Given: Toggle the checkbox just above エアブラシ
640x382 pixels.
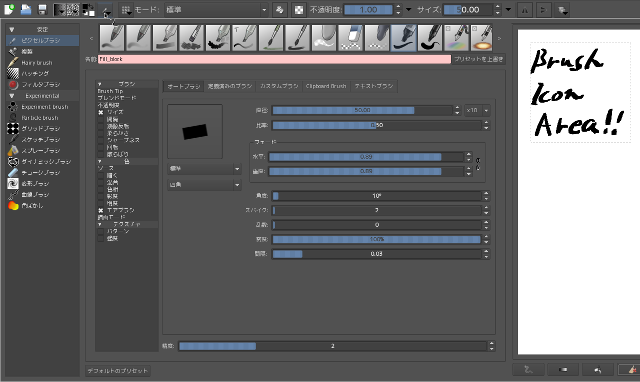Looking at the screenshot, I should [x=101, y=203].
